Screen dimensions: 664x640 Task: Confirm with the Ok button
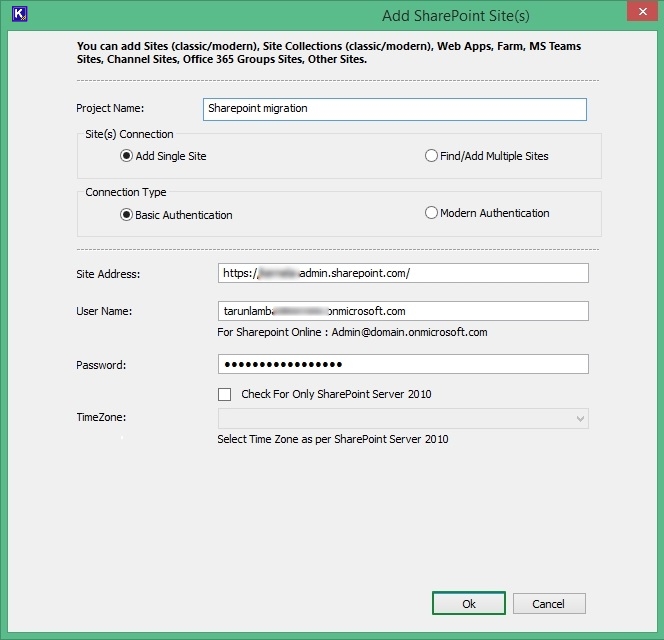click(x=469, y=603)
